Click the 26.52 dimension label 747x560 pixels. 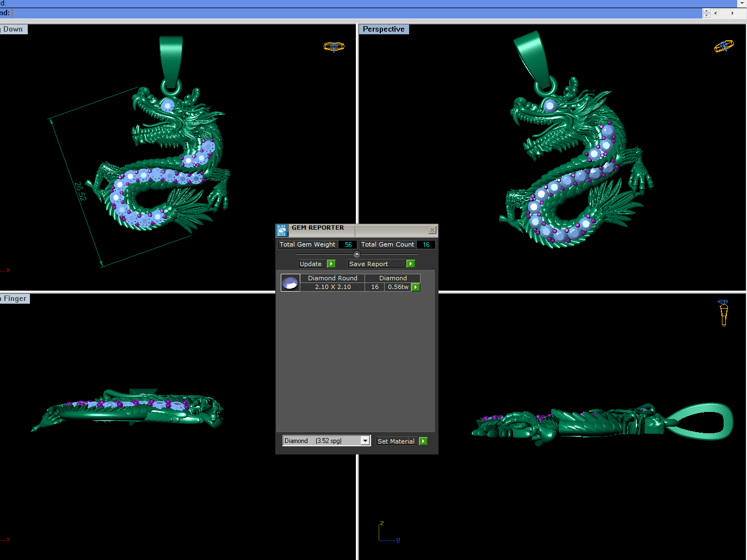80,191
